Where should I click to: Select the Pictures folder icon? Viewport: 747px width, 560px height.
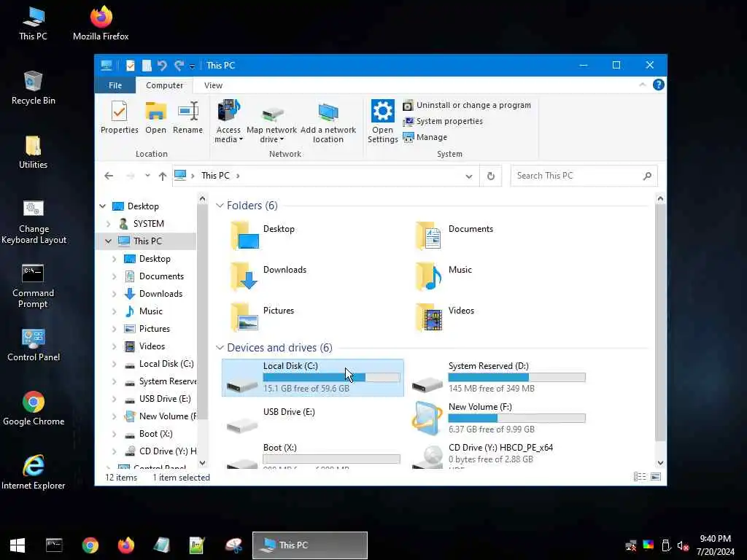[244, 316]
